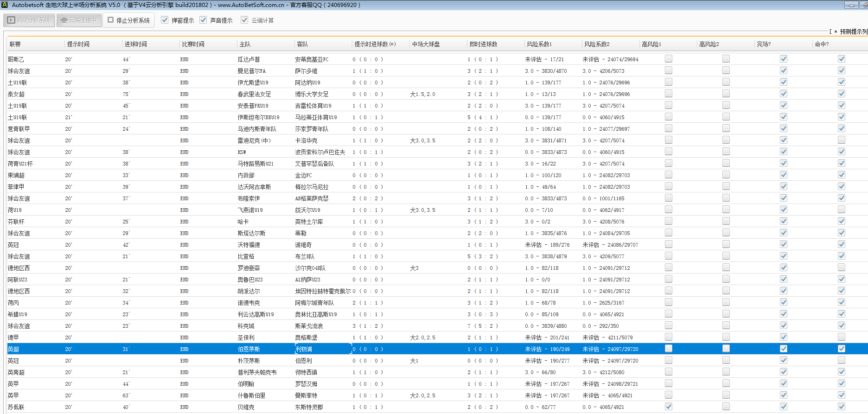Toggle 完场? checkbox in the 瓜达卢普 row
The image size is (868, 414).
[x=783, y=59]
